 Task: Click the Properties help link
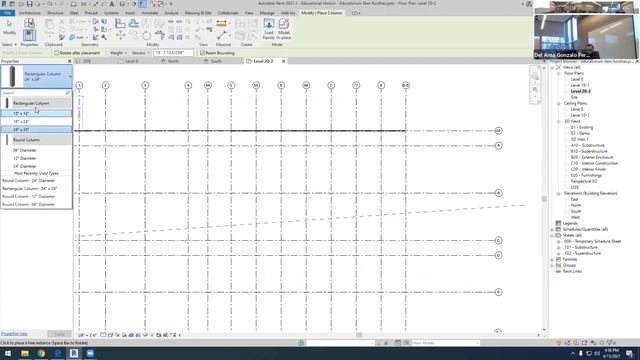(x=14, y=334)
